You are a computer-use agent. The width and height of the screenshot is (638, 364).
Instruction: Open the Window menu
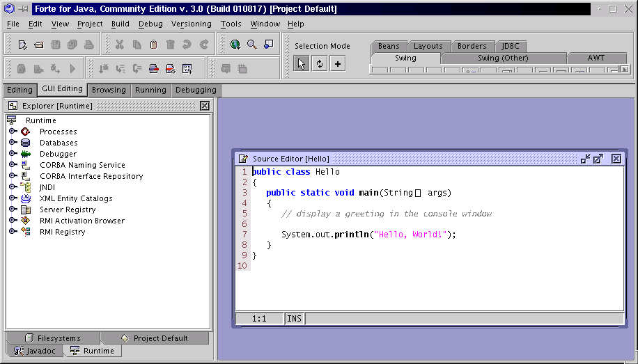pos(265,24)
